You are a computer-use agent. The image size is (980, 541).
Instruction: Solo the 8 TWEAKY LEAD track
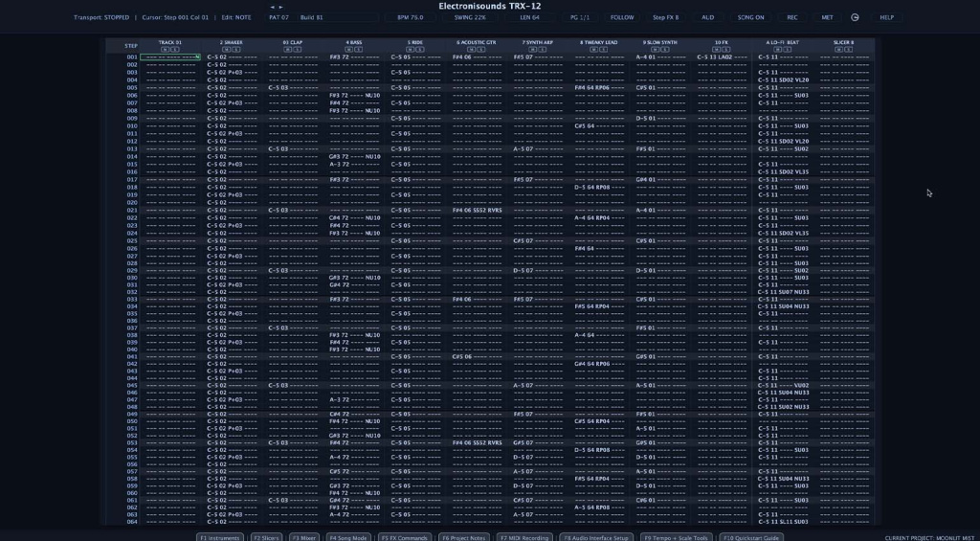602,49
